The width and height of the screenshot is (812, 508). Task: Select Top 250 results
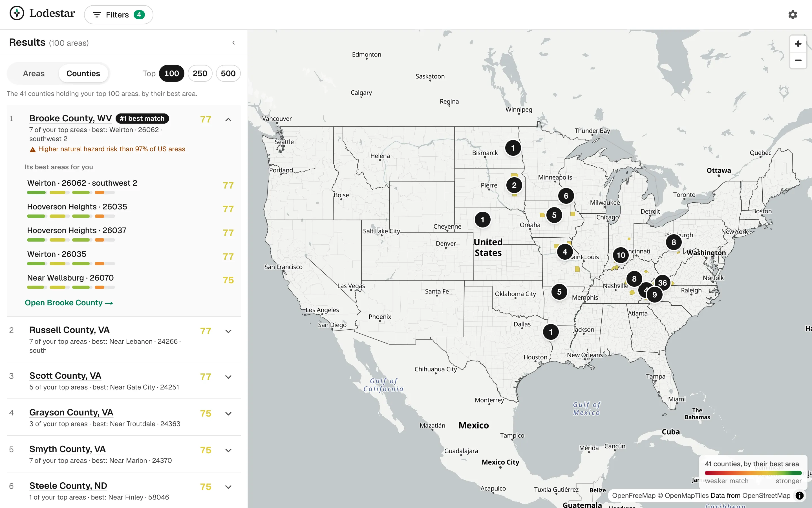[200, 73]
